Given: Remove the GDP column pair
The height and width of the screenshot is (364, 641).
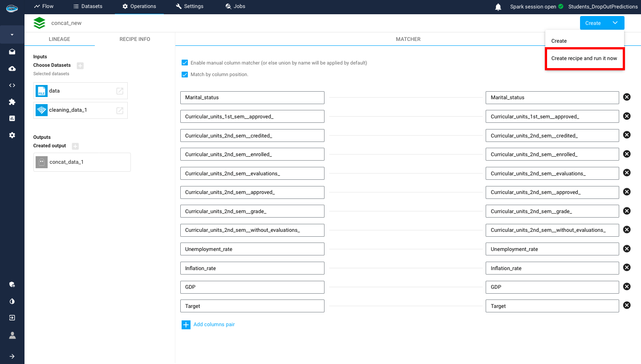Looking at the screenshot, I should [627, 287].
